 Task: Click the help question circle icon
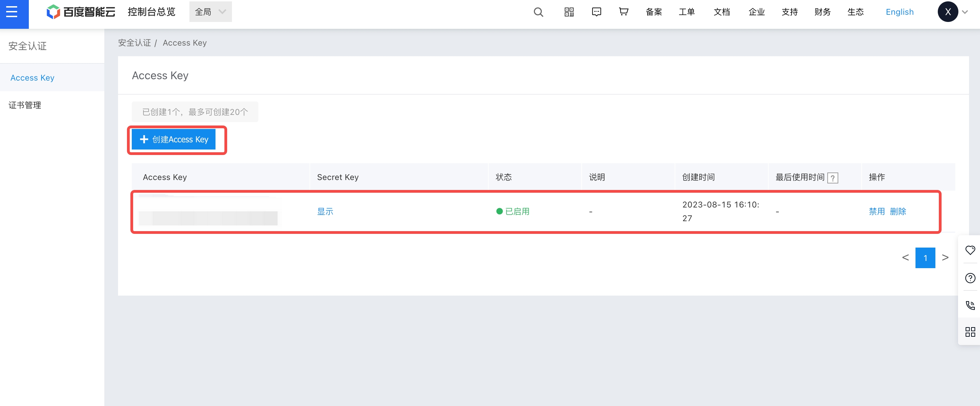970,278
